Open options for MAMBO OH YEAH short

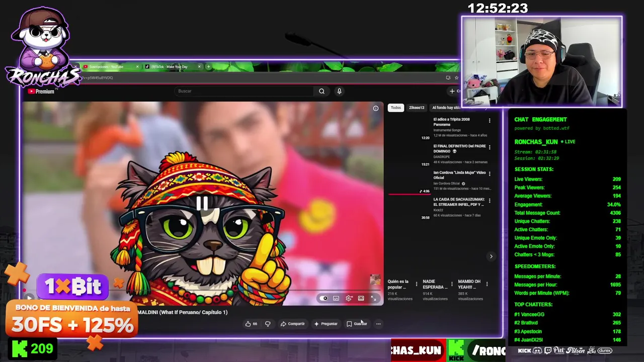(487, 284)
